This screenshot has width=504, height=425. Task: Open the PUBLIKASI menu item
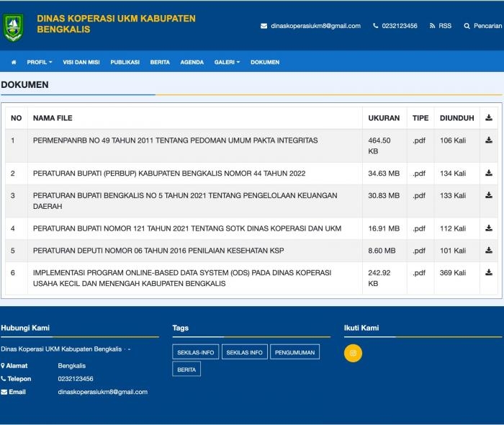(x=125, y=62)
